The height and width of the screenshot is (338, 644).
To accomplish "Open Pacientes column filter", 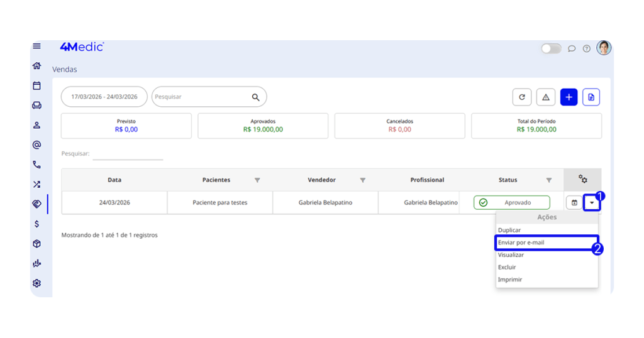I will pos(257,180).
